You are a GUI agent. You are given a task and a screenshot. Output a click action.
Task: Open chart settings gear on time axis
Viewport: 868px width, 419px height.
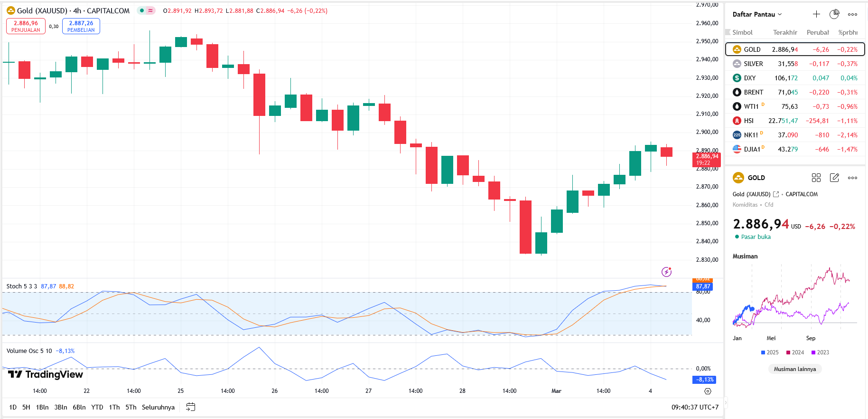coord(708,391)
